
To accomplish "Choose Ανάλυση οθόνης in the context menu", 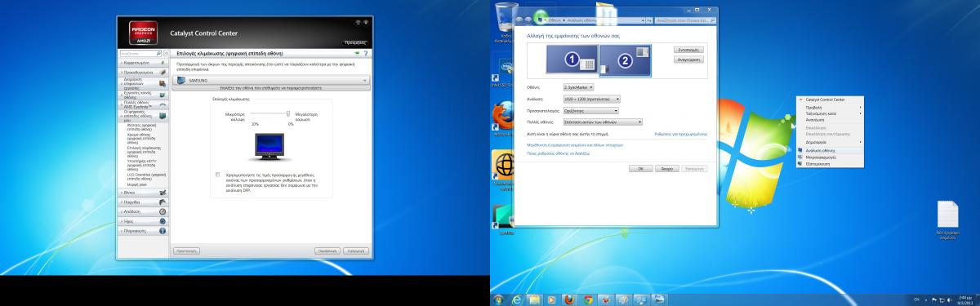I will (x=829, y=151).
